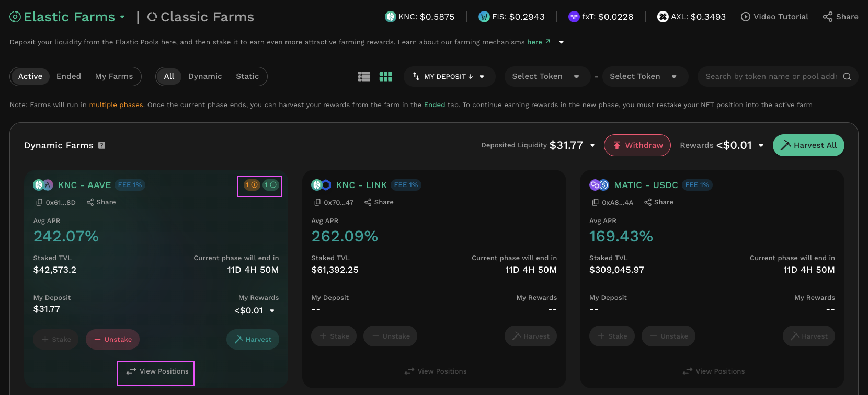Screen dimensions: 868x395
Task: Click the FIS token icon
Action: (484, 17)
